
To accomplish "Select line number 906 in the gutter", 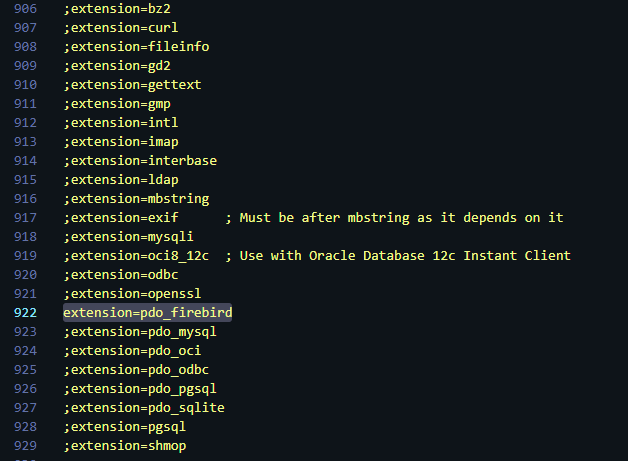I will [26, 9].
